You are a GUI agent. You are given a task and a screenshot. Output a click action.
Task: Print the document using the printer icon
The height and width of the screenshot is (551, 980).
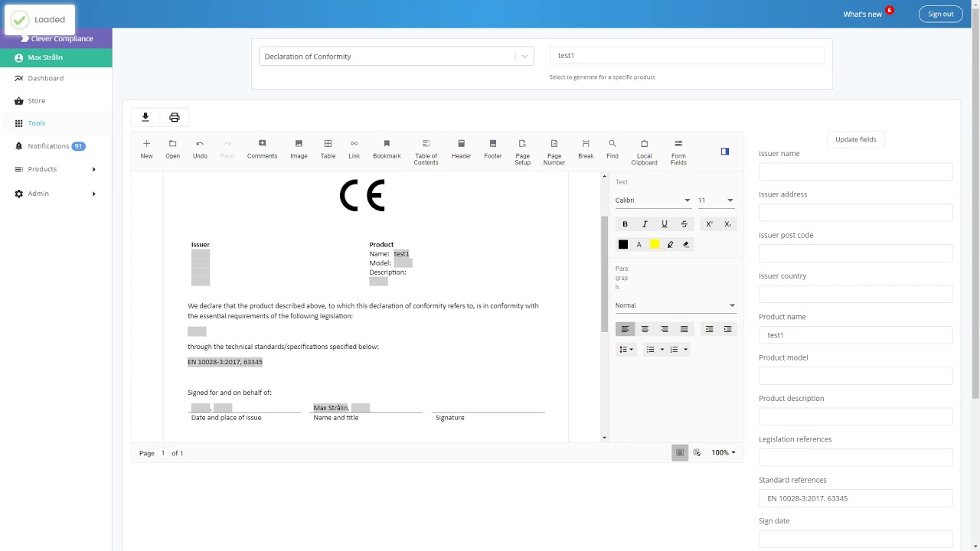pyautogui.click(x=175, y=117)
